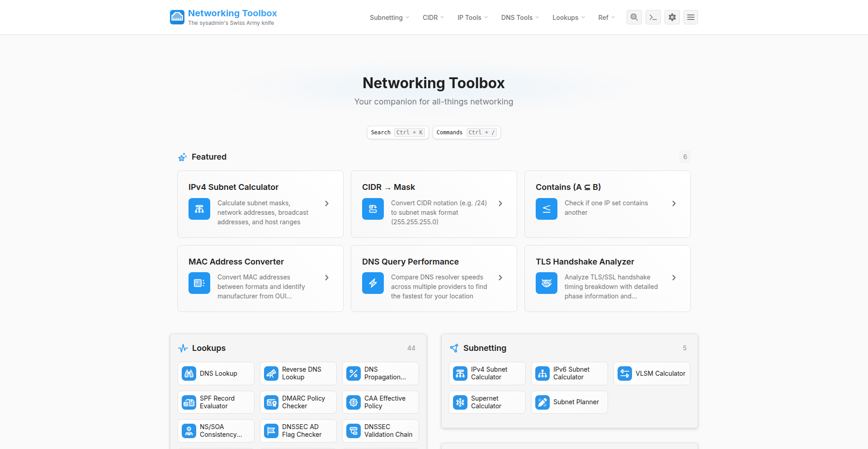Click the MAC Address Converter card icon
868x449 pixels.
tap(199, 283)
